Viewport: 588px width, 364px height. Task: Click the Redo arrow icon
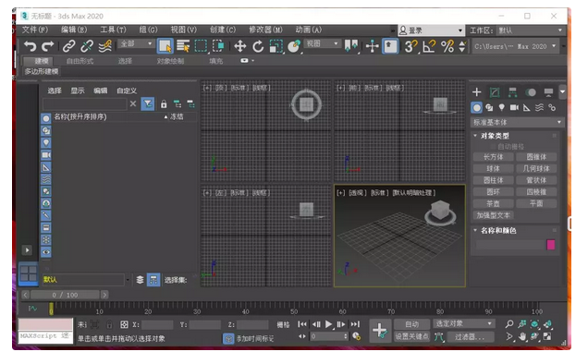click(x=48, y=46)
